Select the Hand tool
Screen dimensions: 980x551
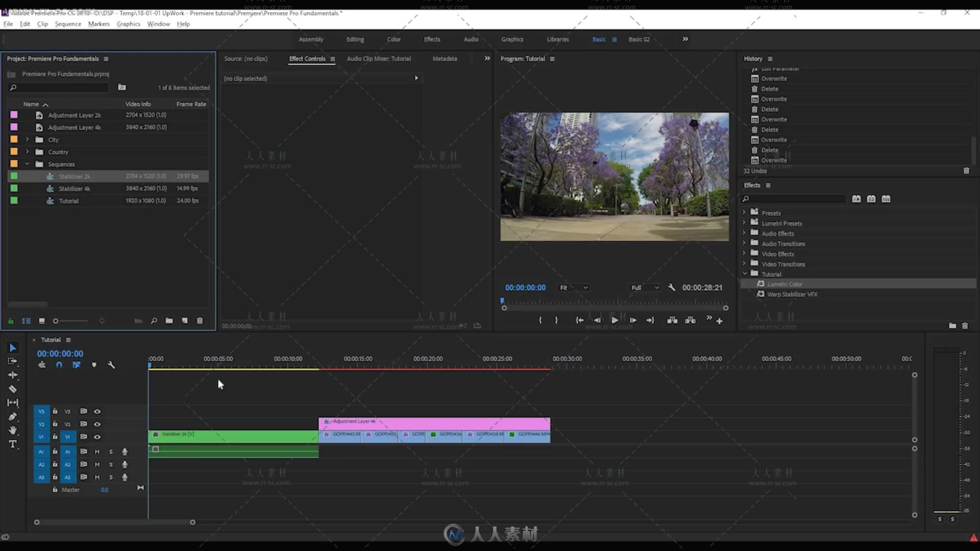pyautogui.click(x=13, y=430)
